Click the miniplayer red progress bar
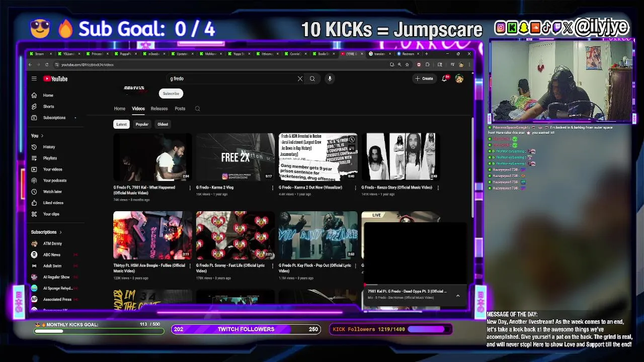Screen dimensions: 644x362 coord(415,286)
